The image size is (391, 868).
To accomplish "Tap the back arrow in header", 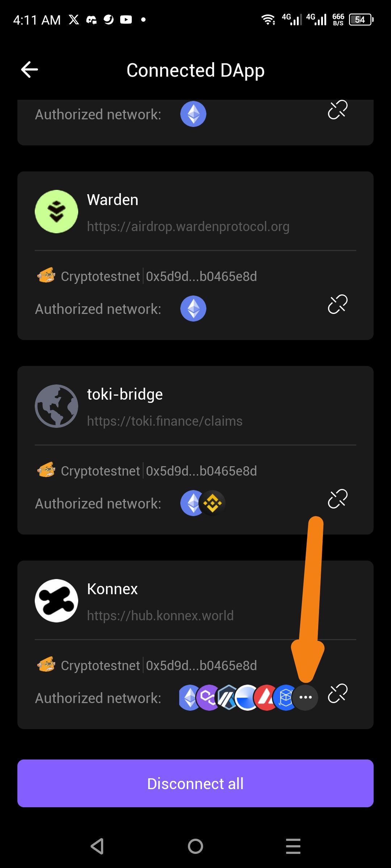I will point(29,69).
